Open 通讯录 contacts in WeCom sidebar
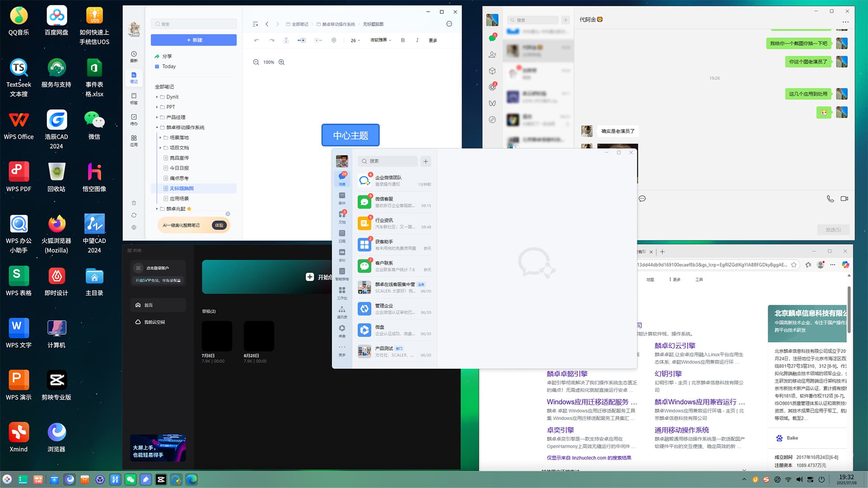 tap(342, 312)
